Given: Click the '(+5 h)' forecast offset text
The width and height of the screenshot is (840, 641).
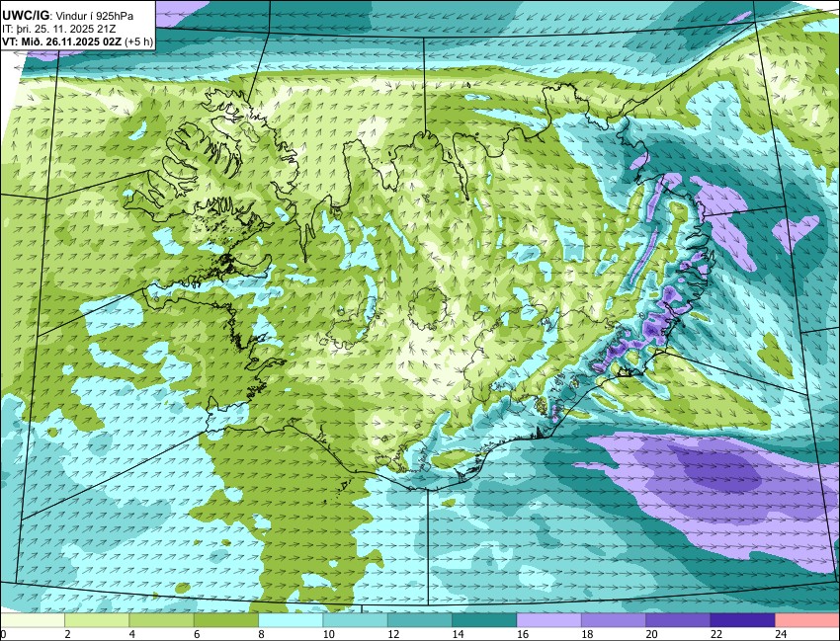Looking at the screenshot, I should 138,41.
